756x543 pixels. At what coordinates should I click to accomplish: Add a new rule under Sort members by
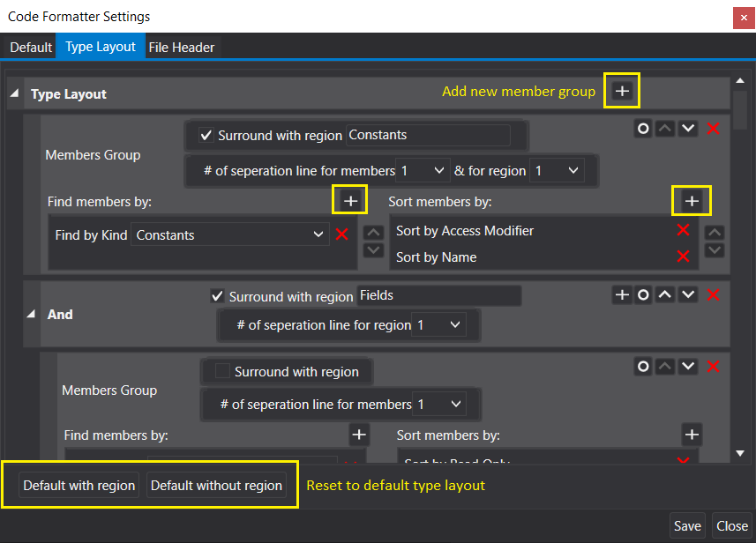click(x=692, y=200)
